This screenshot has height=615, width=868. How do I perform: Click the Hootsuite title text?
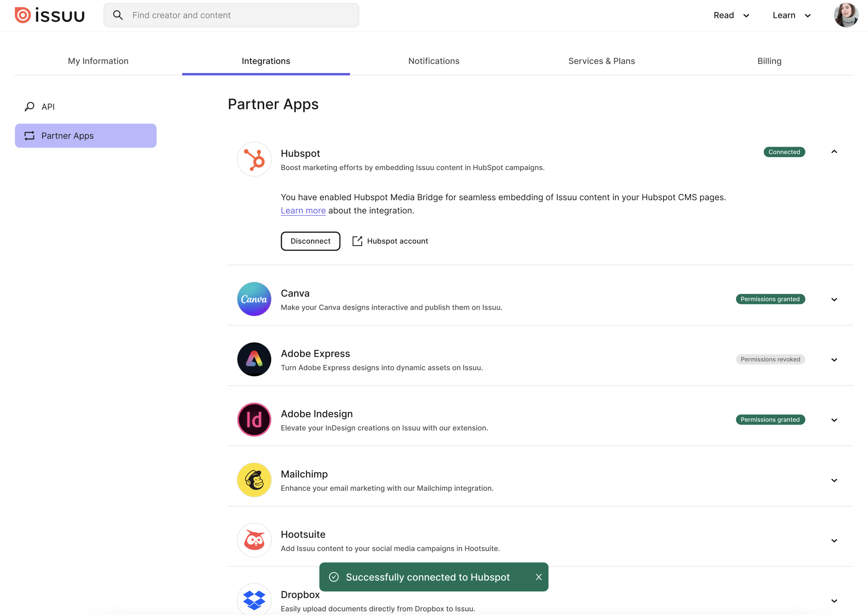303,534
